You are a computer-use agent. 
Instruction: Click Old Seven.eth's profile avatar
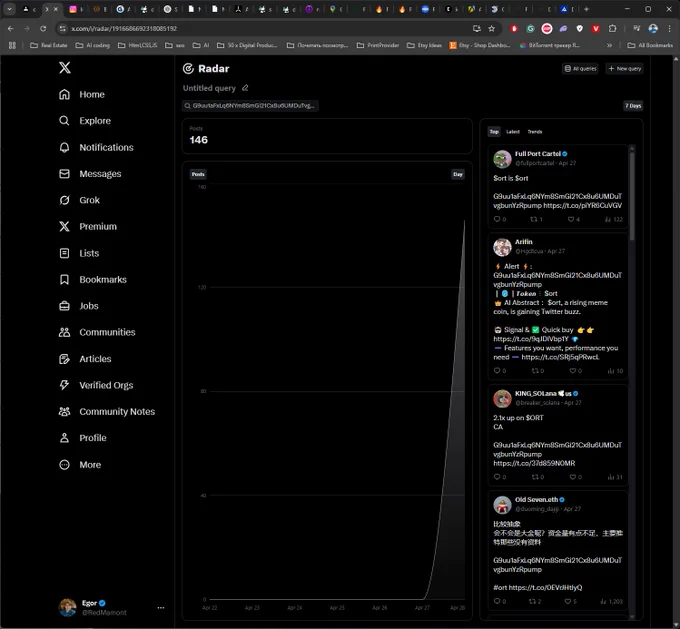click(502, 505)
